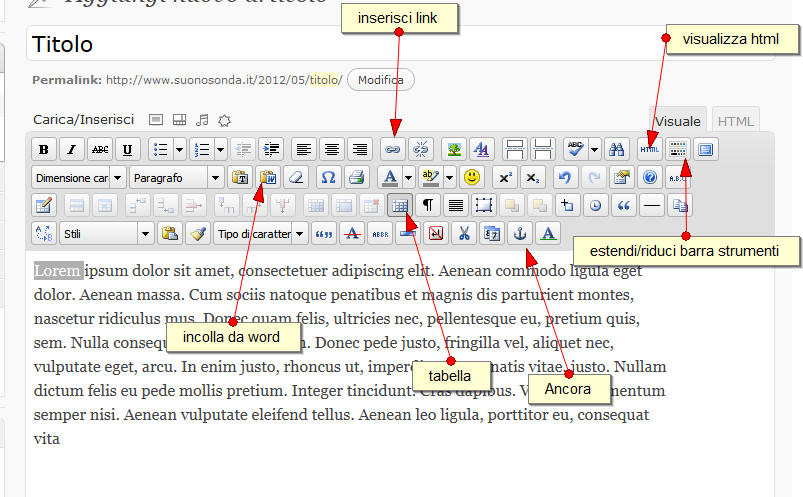This screenshot has height=497, width=803.
Task: Click the subscript x₂ icon
Action: tap(533, 178)
